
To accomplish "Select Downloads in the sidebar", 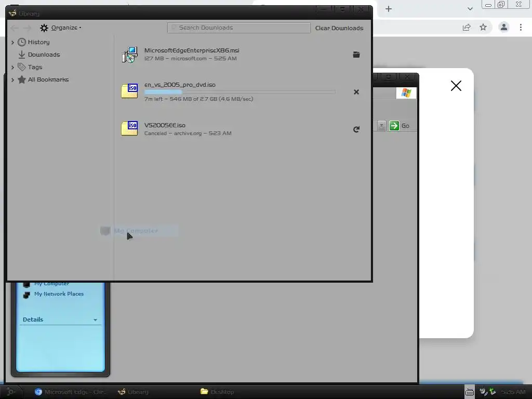I will click(x=44, y=55).
